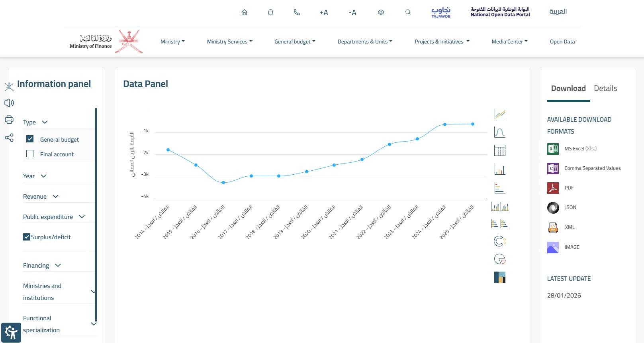The height and width of the screenshot is (343, 644).
Task: Increase font size with +A
Action: coord(324,12)
